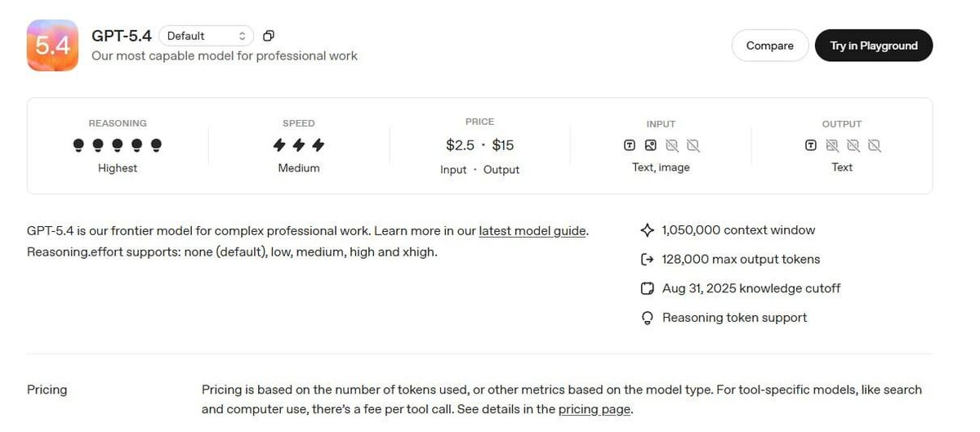Click the last disabled output modality icon

point(874,145)
